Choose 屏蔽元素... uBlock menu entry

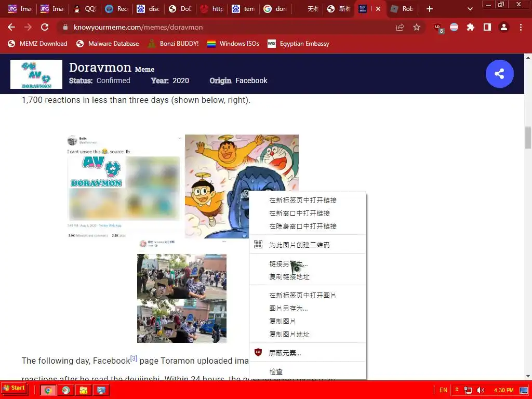click(x=308, y=353)
